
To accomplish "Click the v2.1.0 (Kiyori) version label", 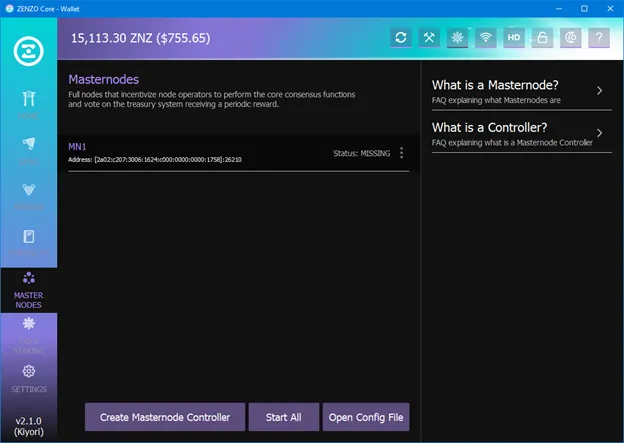I will coord(29,426).
